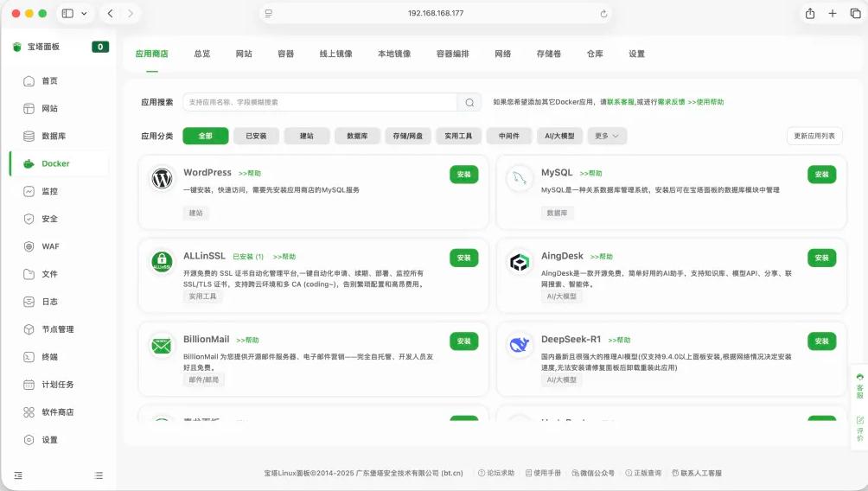Switch to the 应用商店 tab
This screenshot has width=868, height=491.
coord(151,54)
